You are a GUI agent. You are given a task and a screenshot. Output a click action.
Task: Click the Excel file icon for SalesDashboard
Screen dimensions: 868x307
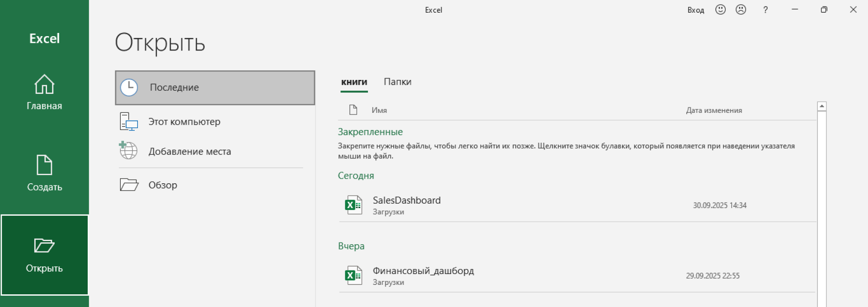click(x=354, y=205)
